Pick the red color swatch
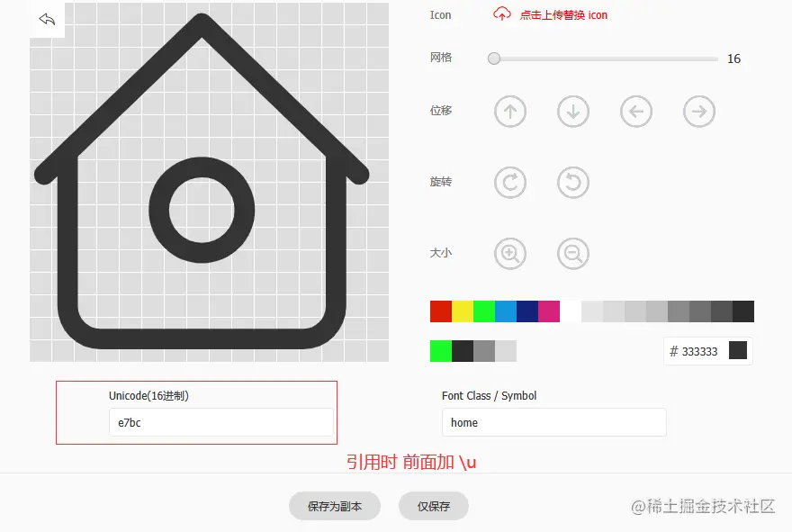The image size is (792, 532). (x=441, y=311)
